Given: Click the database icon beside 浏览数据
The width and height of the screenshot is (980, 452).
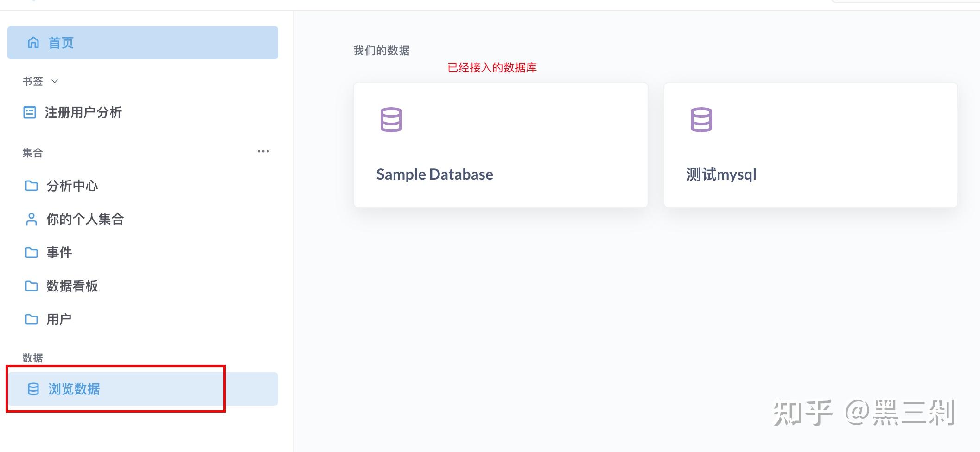Looking at the screenshot, I should [x=33, y=389].
